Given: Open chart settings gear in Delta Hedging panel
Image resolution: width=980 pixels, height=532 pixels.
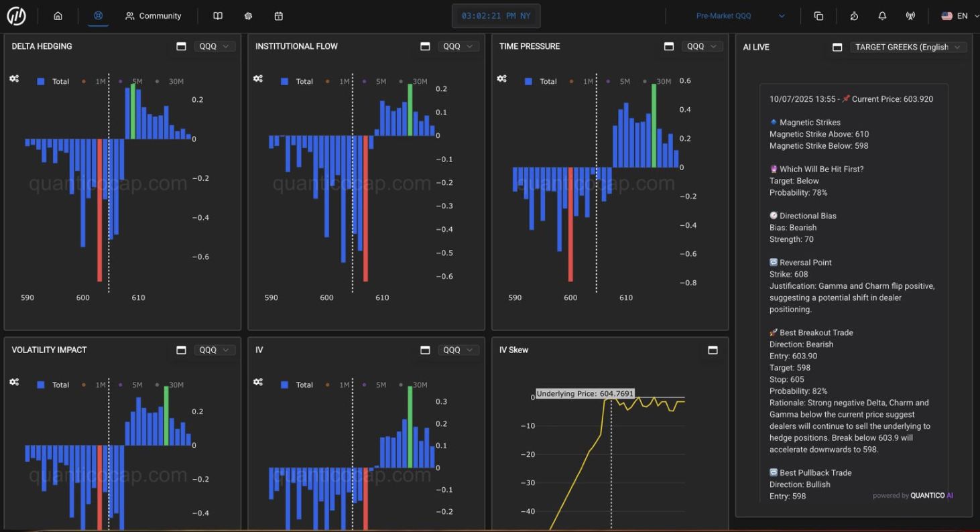Looking at the screenshot, I should point(14,78).
